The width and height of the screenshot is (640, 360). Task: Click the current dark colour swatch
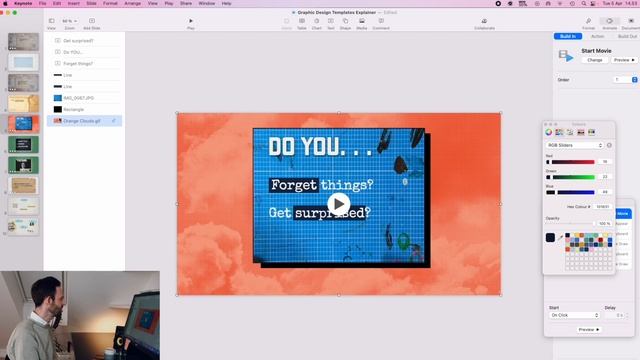tap(550, 238)
